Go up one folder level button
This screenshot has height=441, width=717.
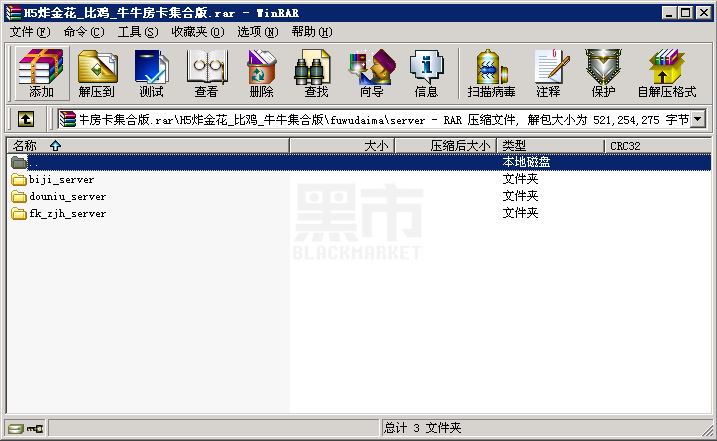click(26, 120)
